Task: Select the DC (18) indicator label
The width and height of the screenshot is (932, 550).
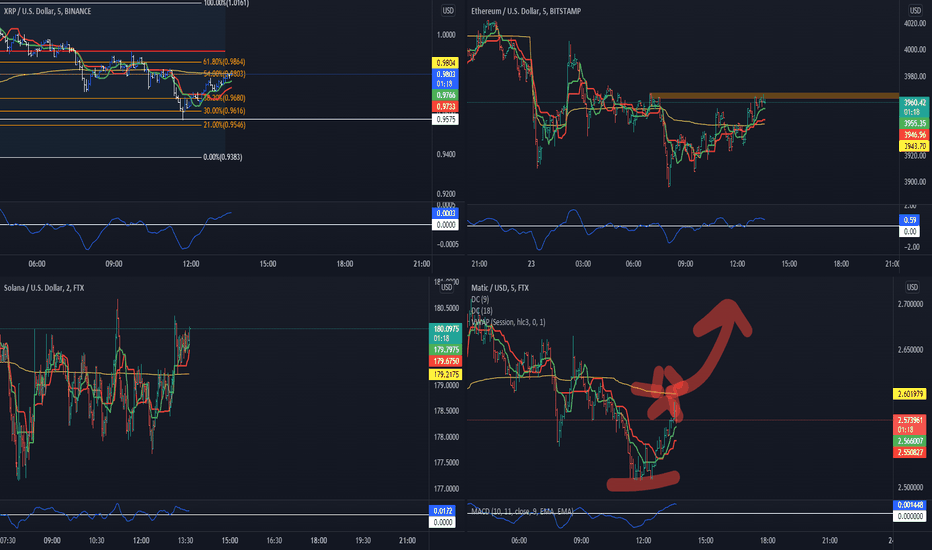Action: point(482,311)
